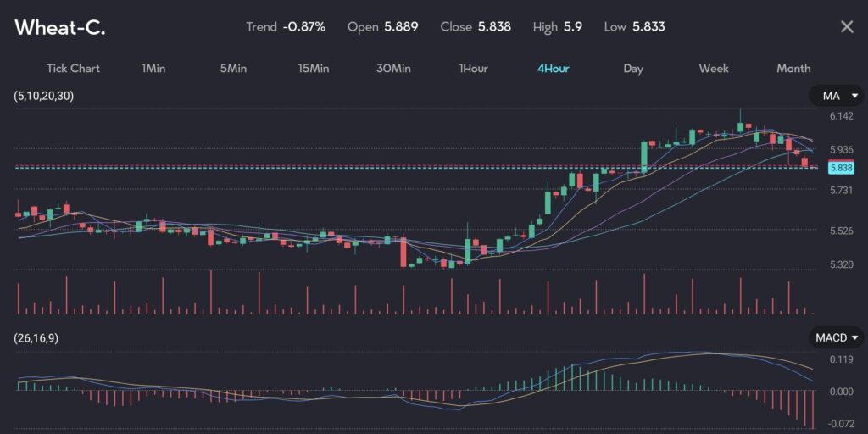Select the 1Hour chart interval
The height and width of the screenshot is (434, 868).
473,69
